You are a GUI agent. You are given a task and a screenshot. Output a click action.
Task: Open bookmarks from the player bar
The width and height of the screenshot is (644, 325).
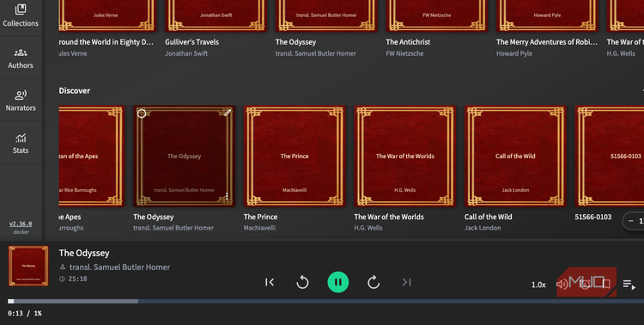606,284
